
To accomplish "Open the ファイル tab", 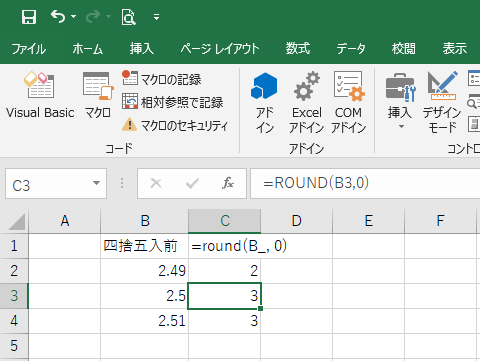I will (29, 49).
